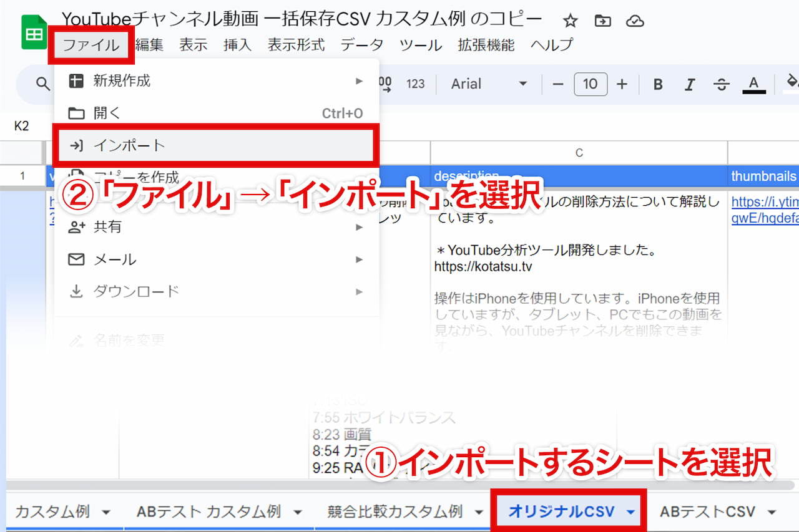This screenshot has width=799, height=532.
Task: Choose インポート in the File menu
Action: point(217,145)
